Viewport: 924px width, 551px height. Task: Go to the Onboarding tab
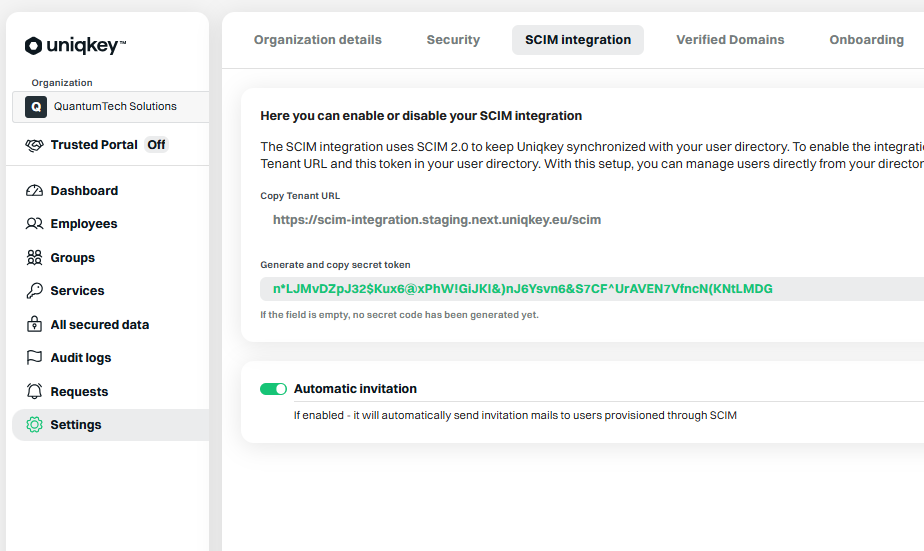point(866,40)
